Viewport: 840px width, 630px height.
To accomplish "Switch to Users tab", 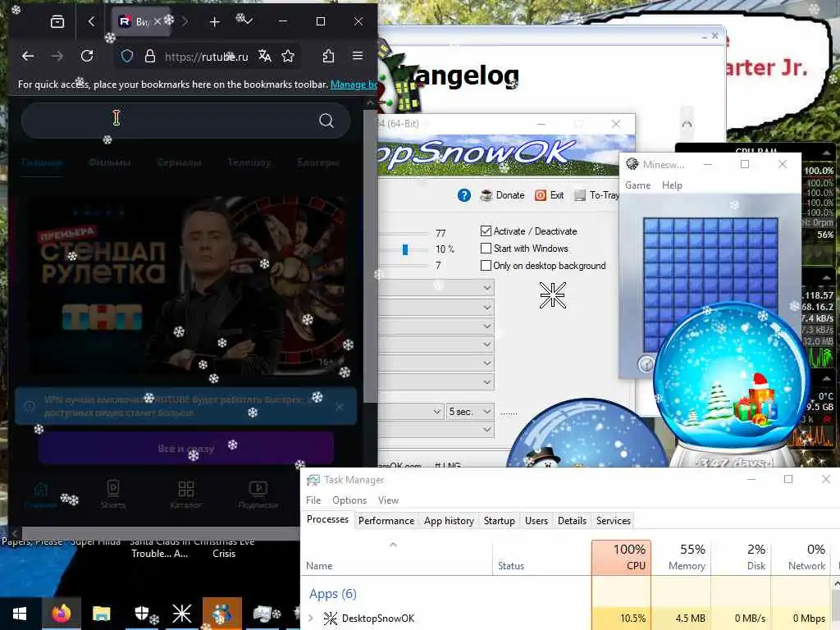I will coord(536,521).
